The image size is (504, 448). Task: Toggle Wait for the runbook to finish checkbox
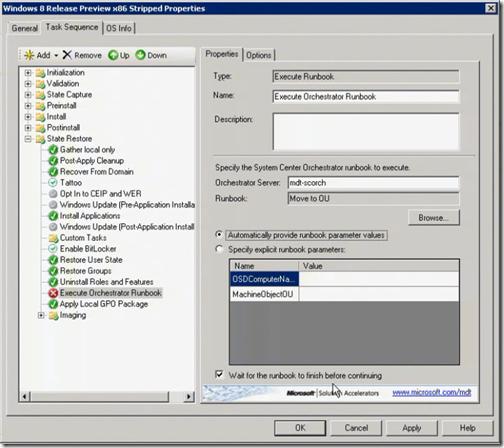219,374
